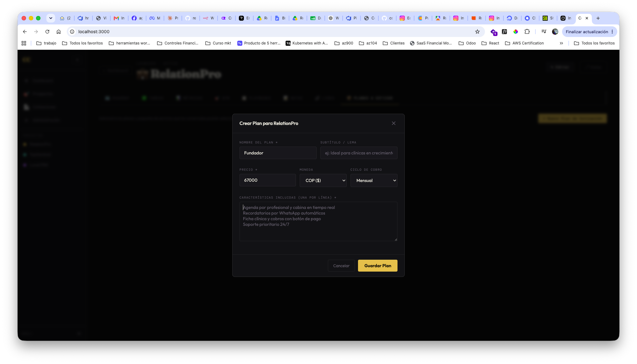Switch to the GitHub tab labeled re
This screenshot has width=637, height=364.
click(191, 18)
